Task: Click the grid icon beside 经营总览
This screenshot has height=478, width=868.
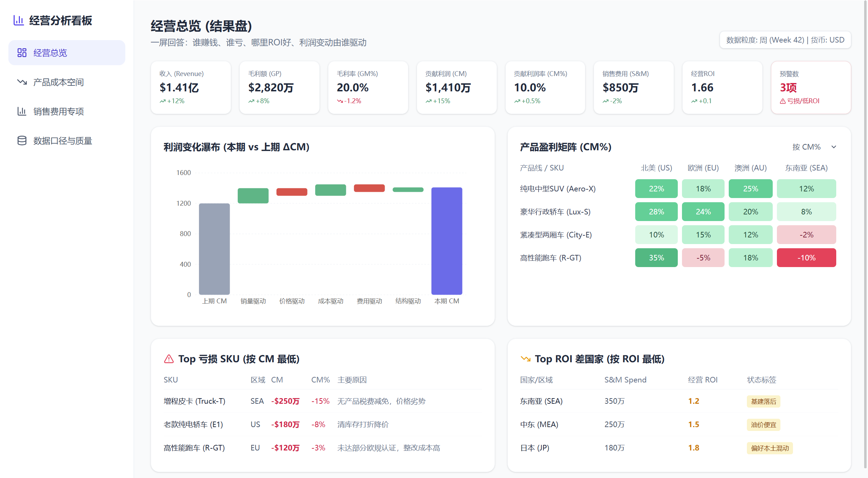Action: pyautogui.click(x=22, y=53)
